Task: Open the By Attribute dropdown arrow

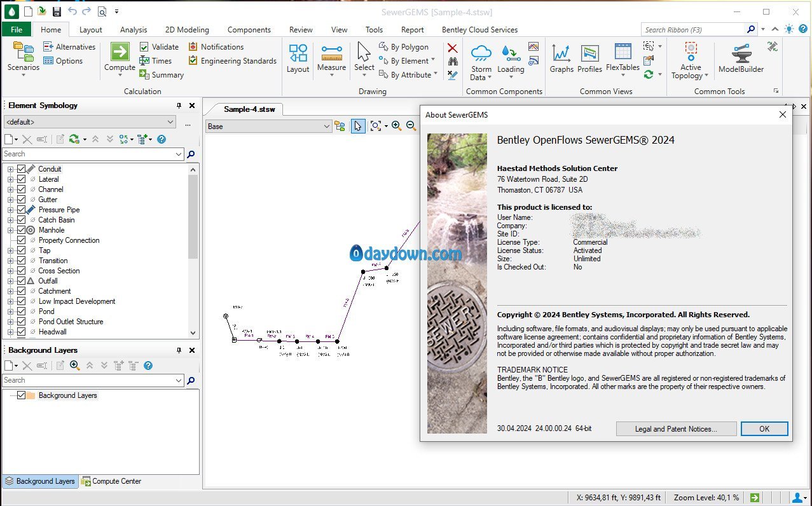Action: coord(436,74)
